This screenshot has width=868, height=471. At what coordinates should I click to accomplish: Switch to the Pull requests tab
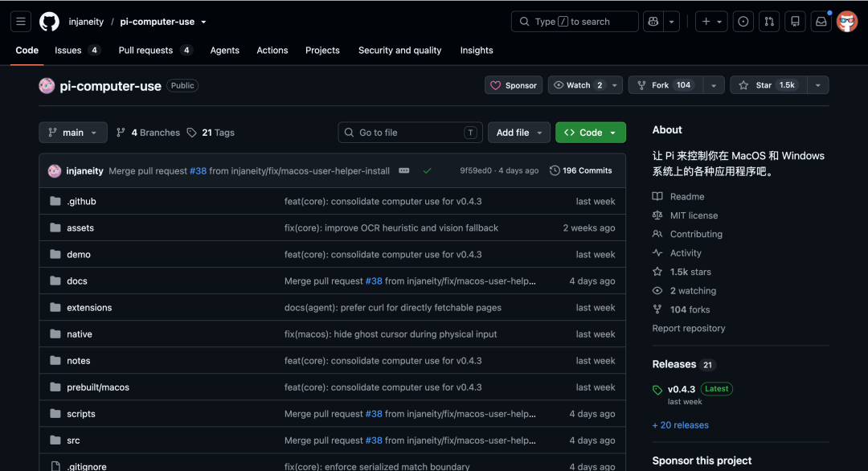click(155, 51)
